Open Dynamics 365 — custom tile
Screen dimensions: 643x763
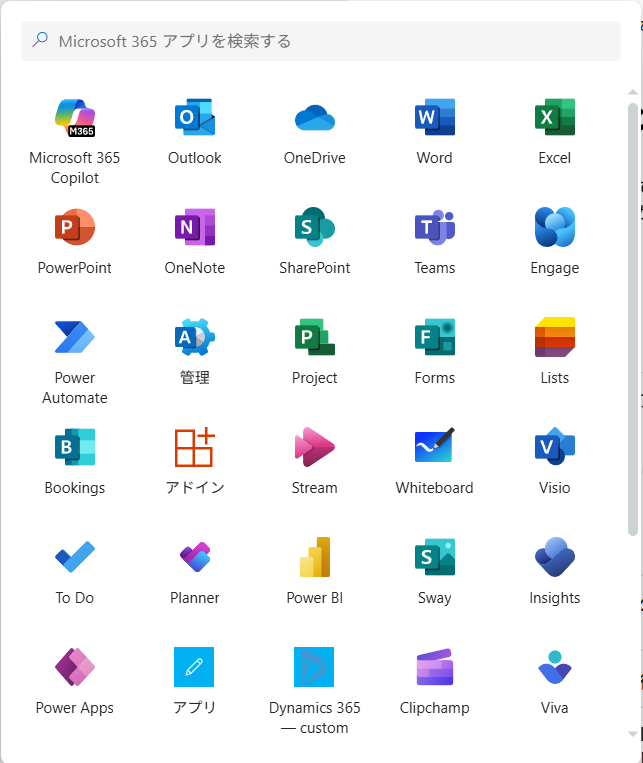point(314,667)
